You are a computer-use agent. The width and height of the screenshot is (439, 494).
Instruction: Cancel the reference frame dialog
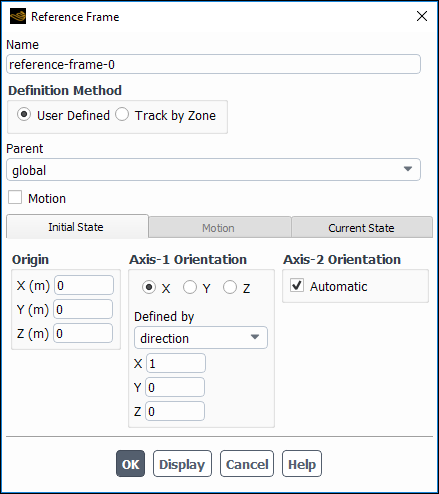247,464
